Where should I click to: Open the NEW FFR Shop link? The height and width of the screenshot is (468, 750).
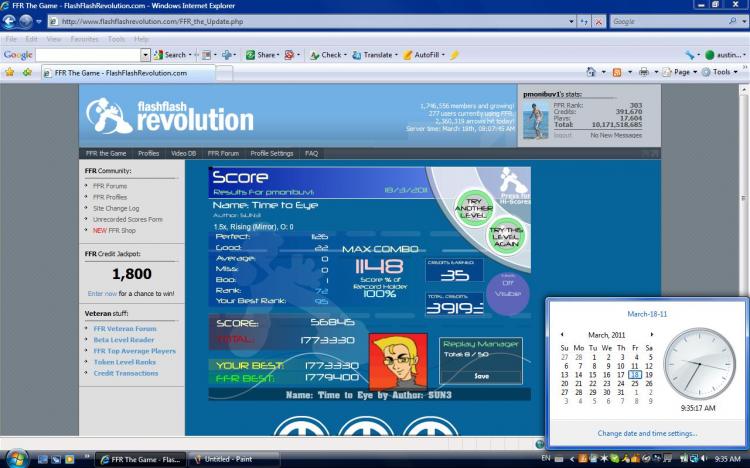tap(114, 230)
